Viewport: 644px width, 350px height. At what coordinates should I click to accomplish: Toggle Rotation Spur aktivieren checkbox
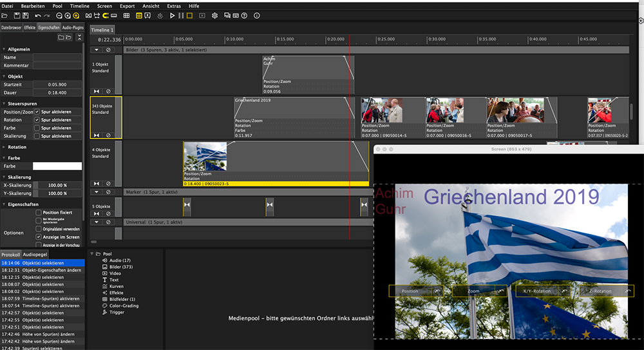37,120
